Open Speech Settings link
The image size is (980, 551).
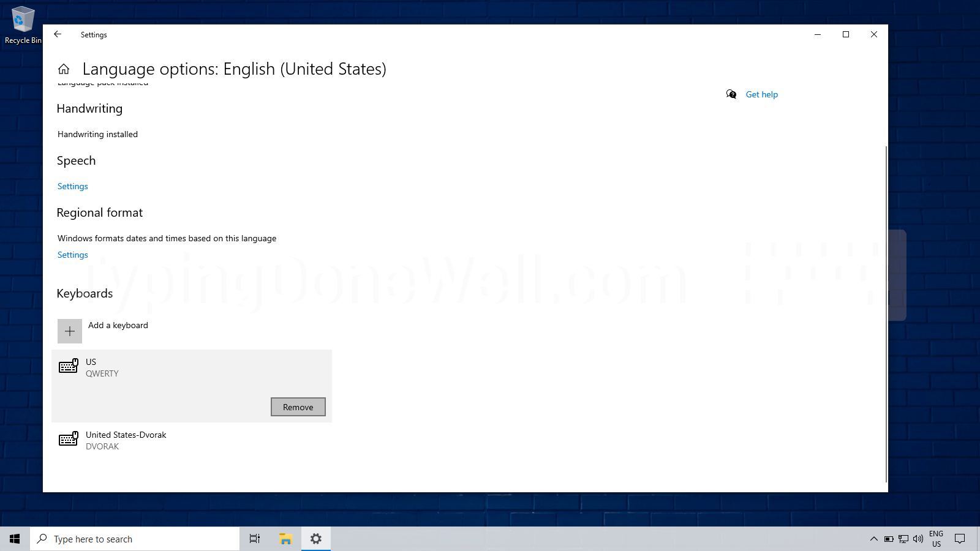(72, 186)
